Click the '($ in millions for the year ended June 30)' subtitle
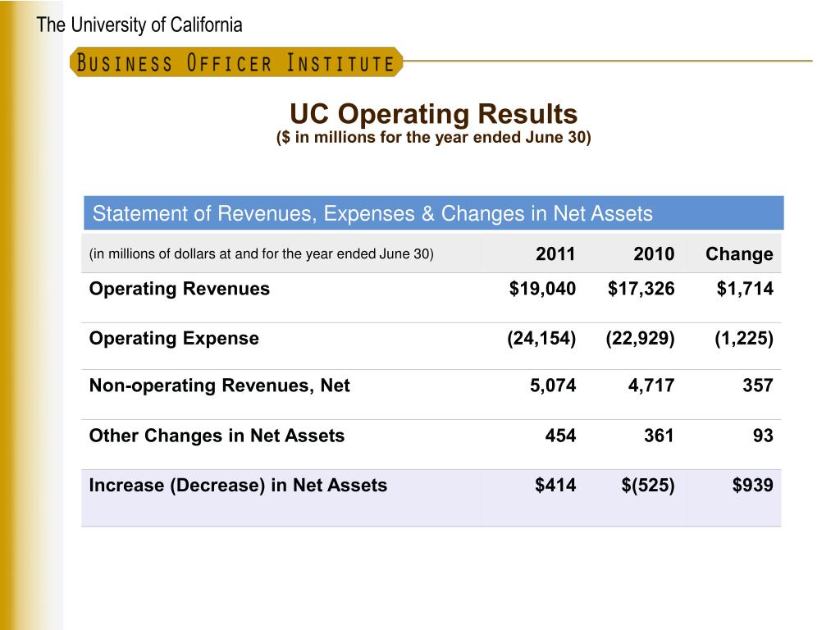Screen dimensions: 840x630 [433, 138]
